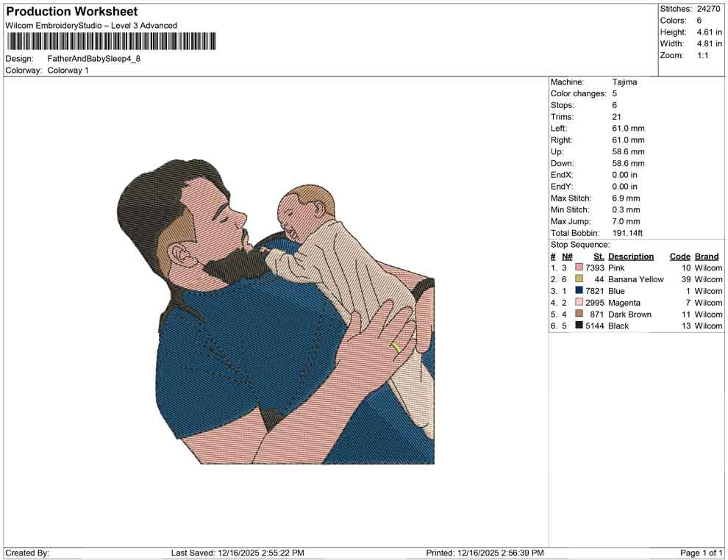This screenshot has width=728, height=560.
Task: Select the Black thread color swatch
Action: tap(578, 326)
